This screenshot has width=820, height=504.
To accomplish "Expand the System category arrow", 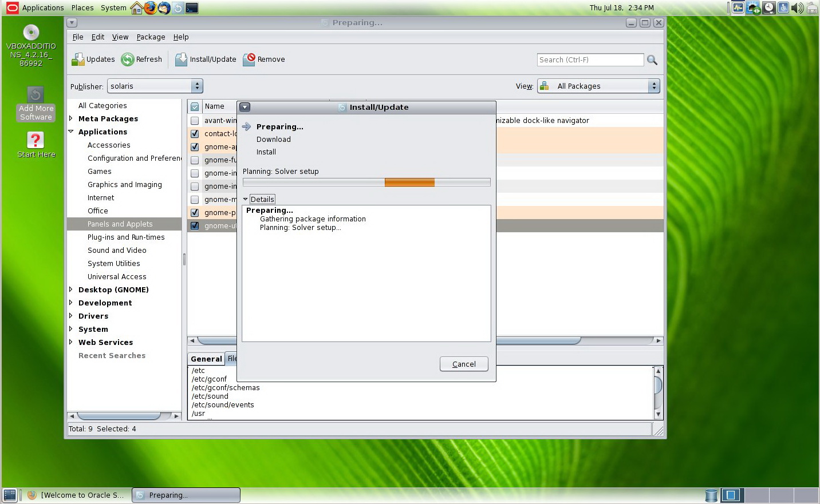I will [x=71, y=329].
